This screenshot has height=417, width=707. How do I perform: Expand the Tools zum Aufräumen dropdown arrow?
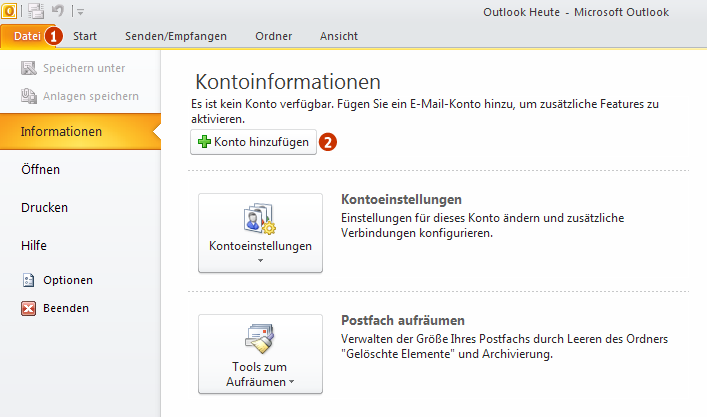[292, 382]
